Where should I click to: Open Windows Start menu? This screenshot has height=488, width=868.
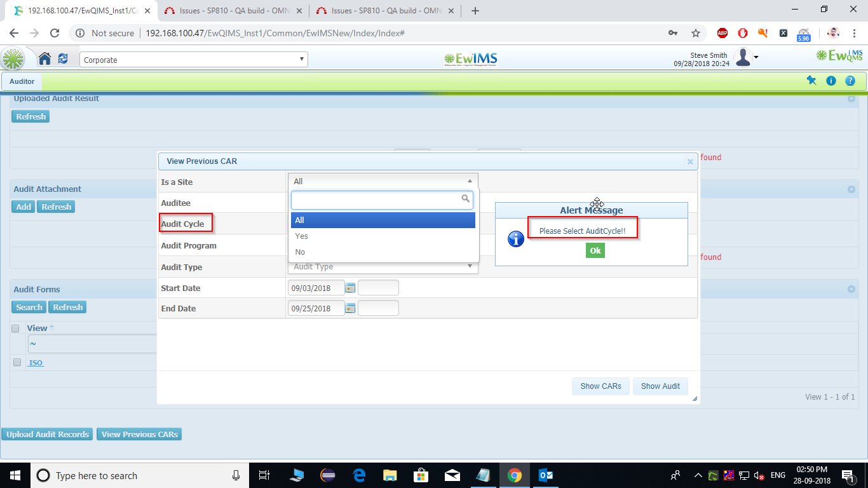tap(15, 475)
